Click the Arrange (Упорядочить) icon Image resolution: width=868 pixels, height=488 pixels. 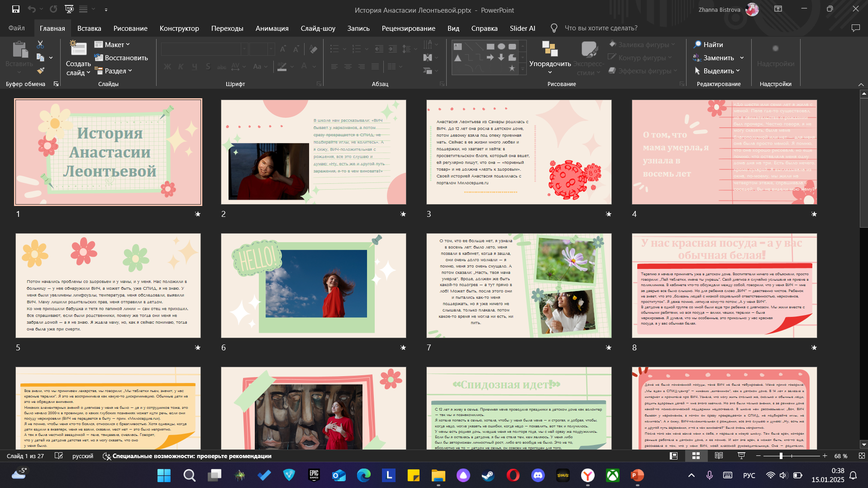point(550,49)
